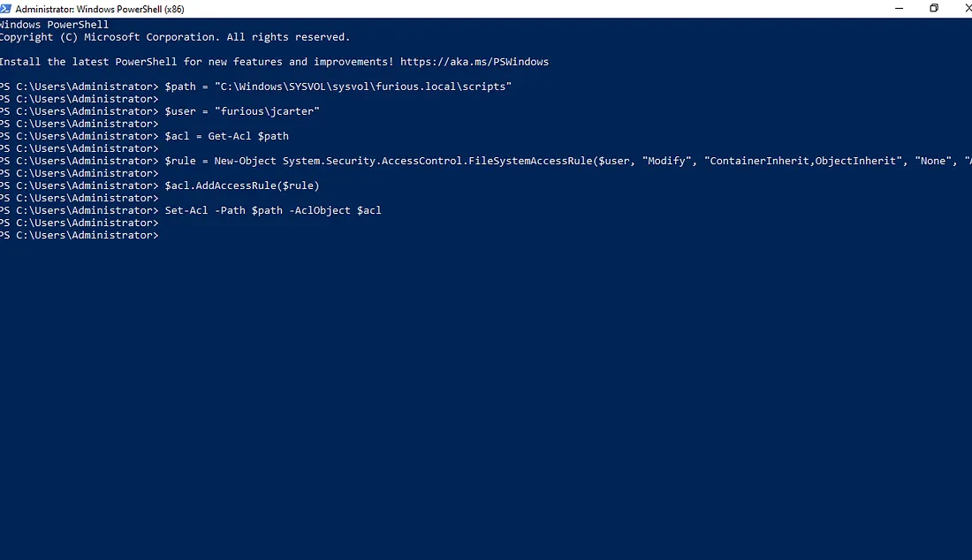This screenshot has width=972, height=560.
Task: Click the "furious\jcarter" user string
Action: 267,111
